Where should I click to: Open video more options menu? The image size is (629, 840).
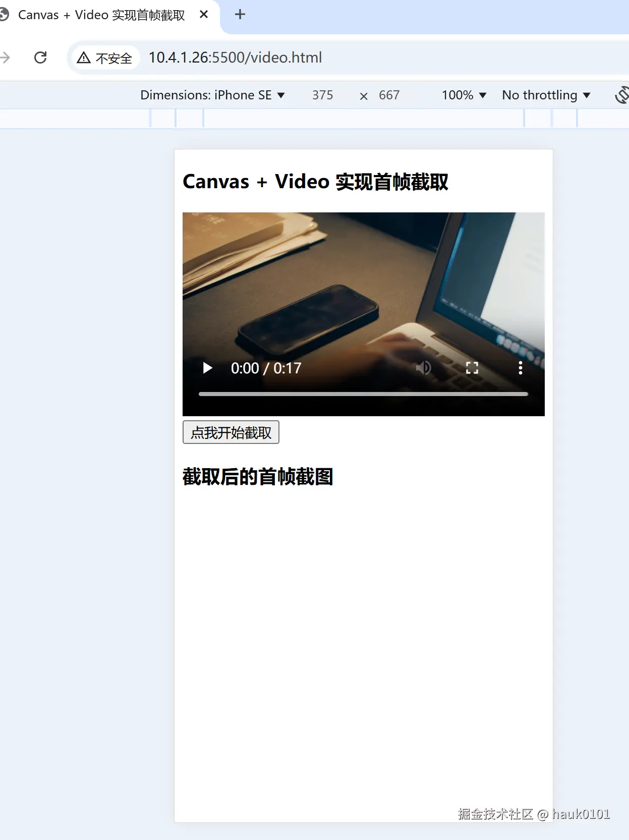521,368
